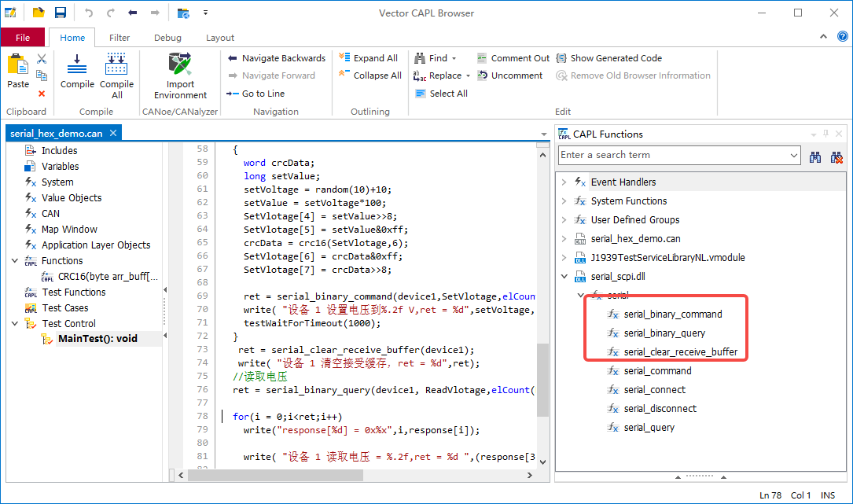This screenshot has width=853, height=504.
Task: Expand the Event Handlers node
Action: coord(564,182)
